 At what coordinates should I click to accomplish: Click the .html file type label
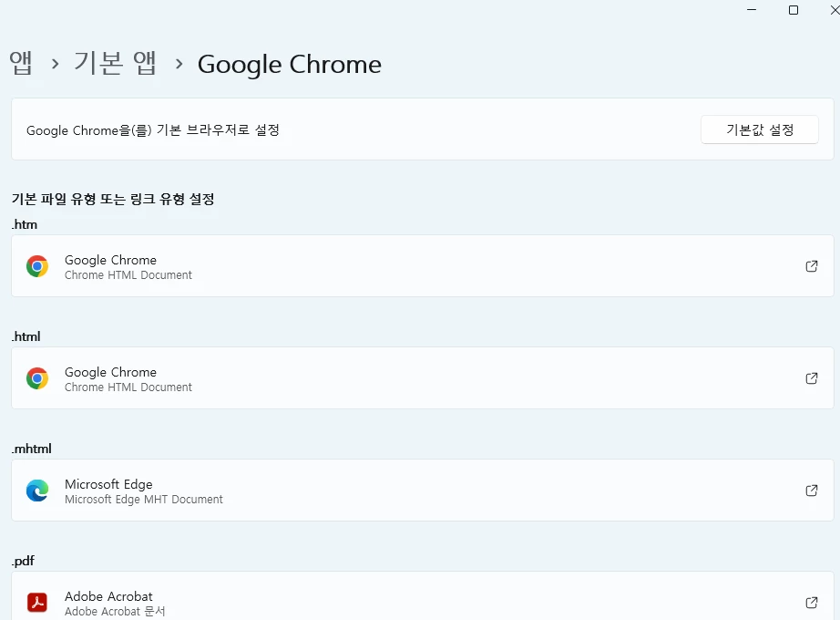(x=26, y=336)
